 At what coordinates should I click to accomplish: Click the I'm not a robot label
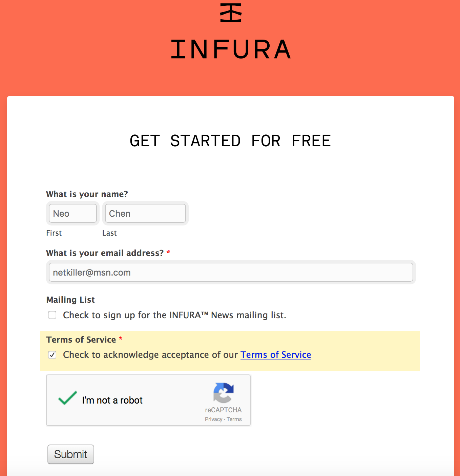[x=112, y=400]
